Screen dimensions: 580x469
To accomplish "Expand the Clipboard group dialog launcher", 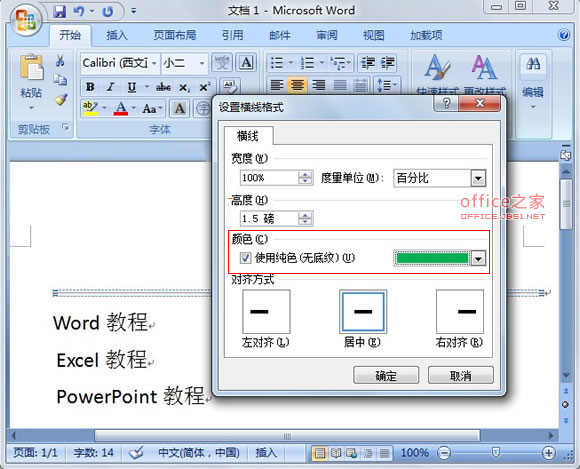I will (65, 128).
